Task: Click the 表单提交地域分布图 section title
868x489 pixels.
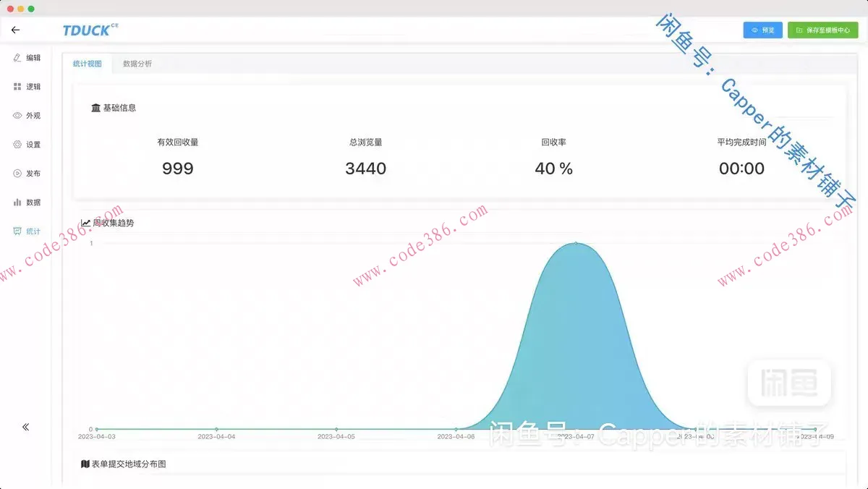Action: click(x=129, y=464)
